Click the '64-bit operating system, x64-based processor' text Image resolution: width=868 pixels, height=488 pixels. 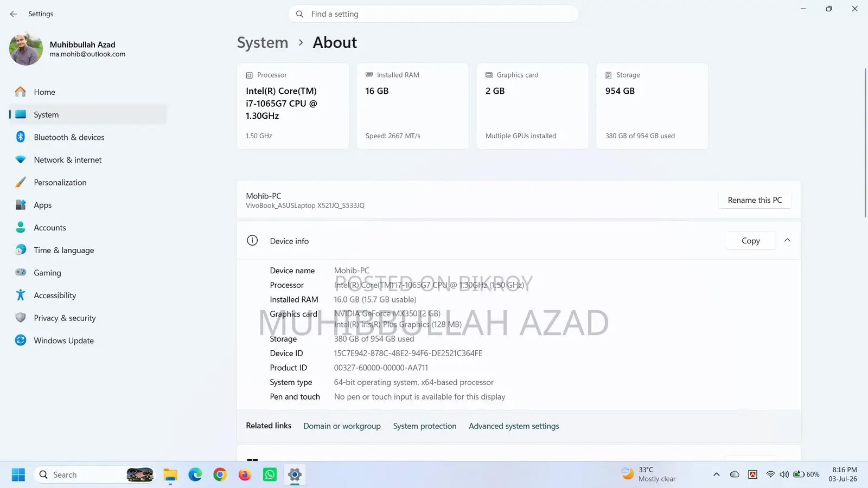point(414,382)
